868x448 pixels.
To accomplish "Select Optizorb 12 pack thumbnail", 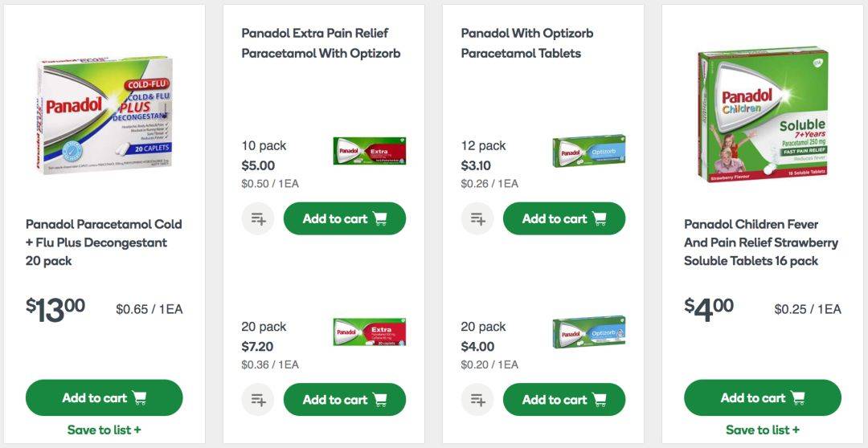I will pyautogui.click(x=589, y=151).
